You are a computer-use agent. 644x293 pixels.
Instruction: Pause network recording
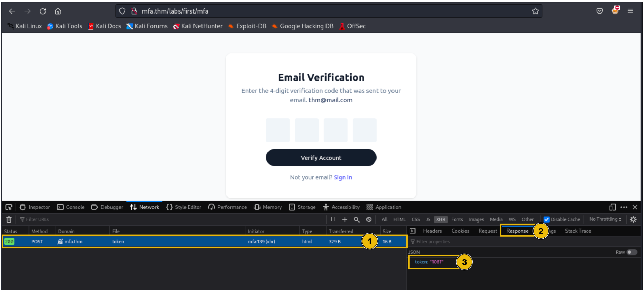click(333, 219)
